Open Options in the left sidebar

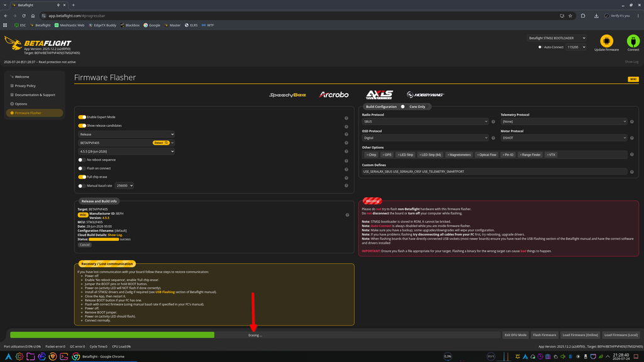pos(21,104)
